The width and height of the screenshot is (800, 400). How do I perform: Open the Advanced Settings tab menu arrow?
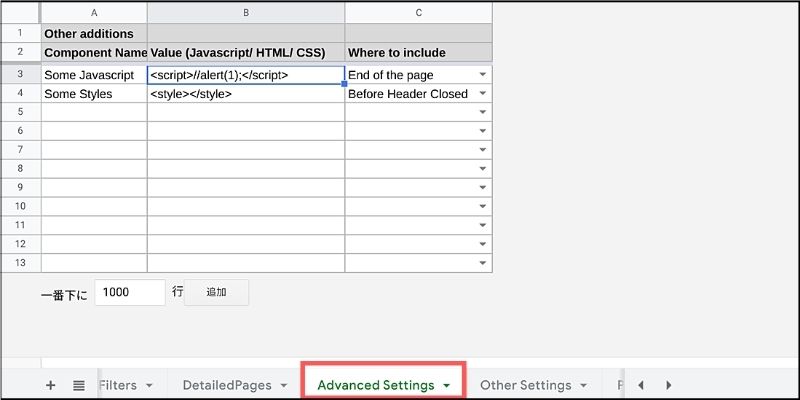click(446, 385)
